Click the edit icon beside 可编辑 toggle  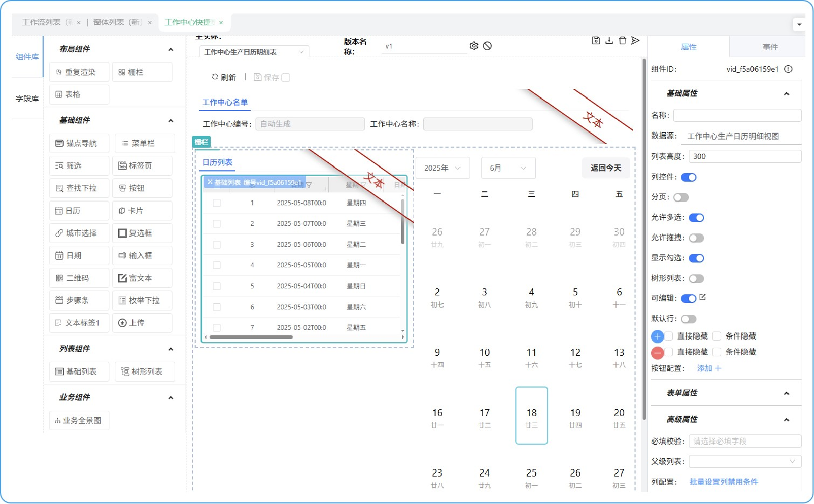pos(702,297)
